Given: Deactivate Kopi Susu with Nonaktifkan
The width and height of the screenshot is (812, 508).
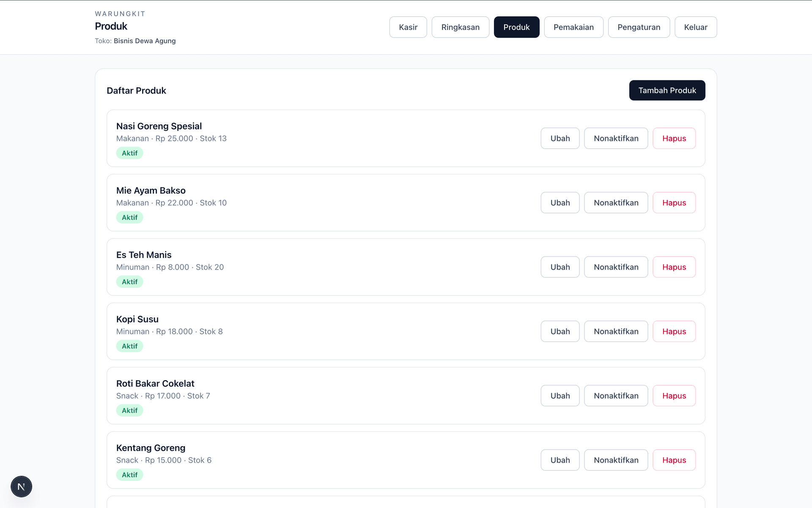Looking at the screenshot, I should click(616, 331).
